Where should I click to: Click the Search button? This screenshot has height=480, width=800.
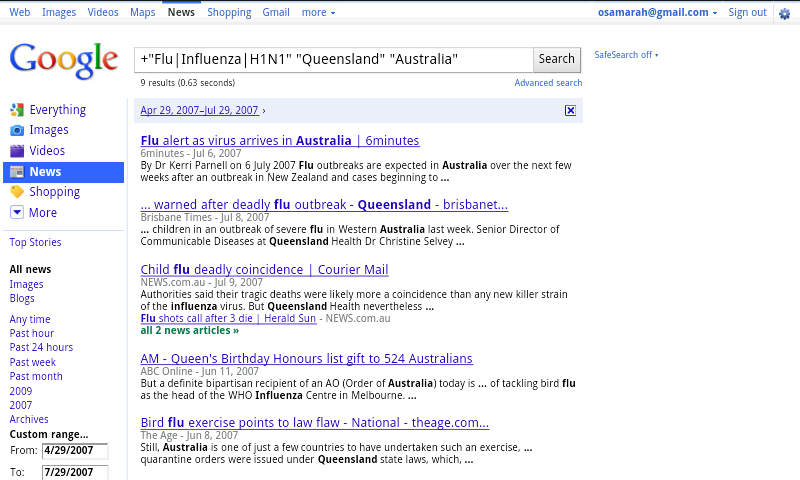[557, 59]
